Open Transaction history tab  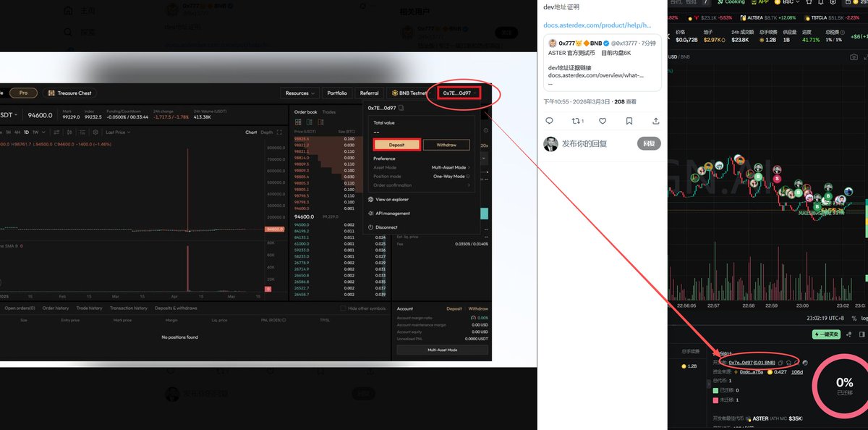point(129,308)
